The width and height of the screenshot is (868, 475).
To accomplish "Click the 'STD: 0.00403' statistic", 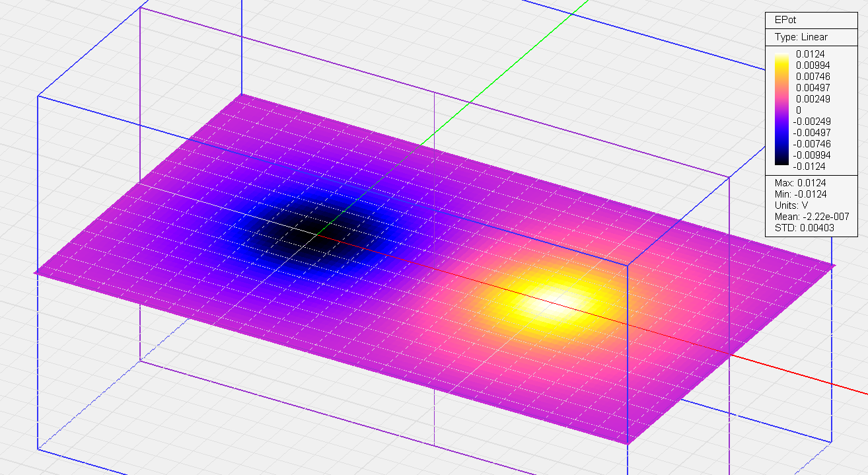I will coord(805,228).
